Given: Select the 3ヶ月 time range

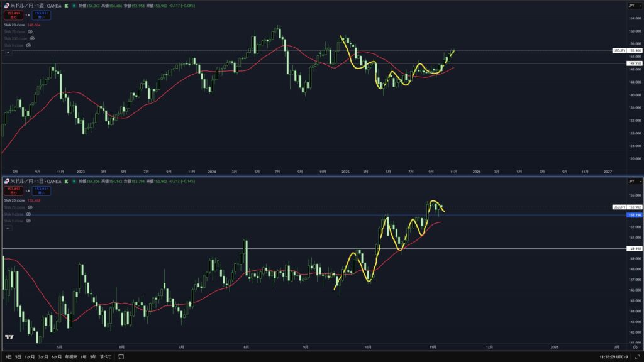Looking at the screenshot, I should (43, 356).
